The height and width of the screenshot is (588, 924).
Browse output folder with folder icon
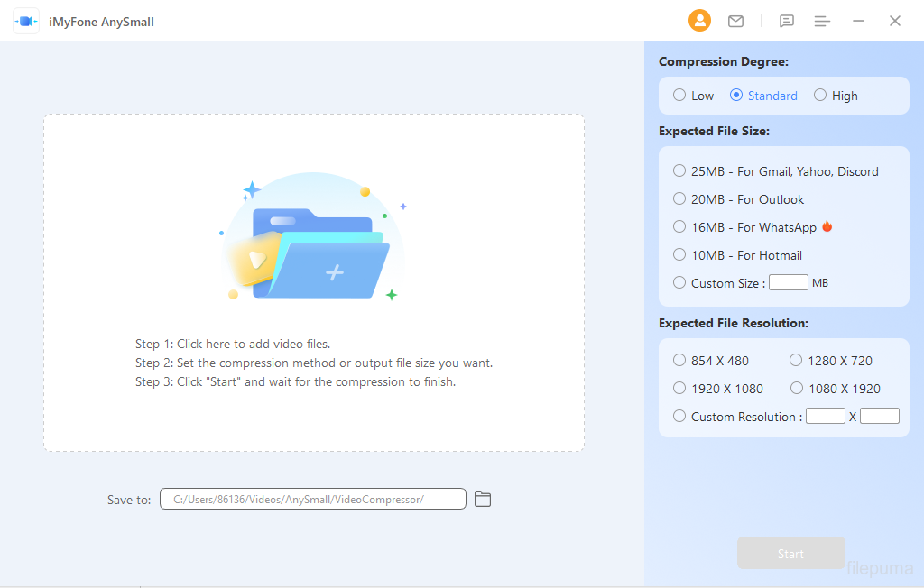(x=483, y=499)
